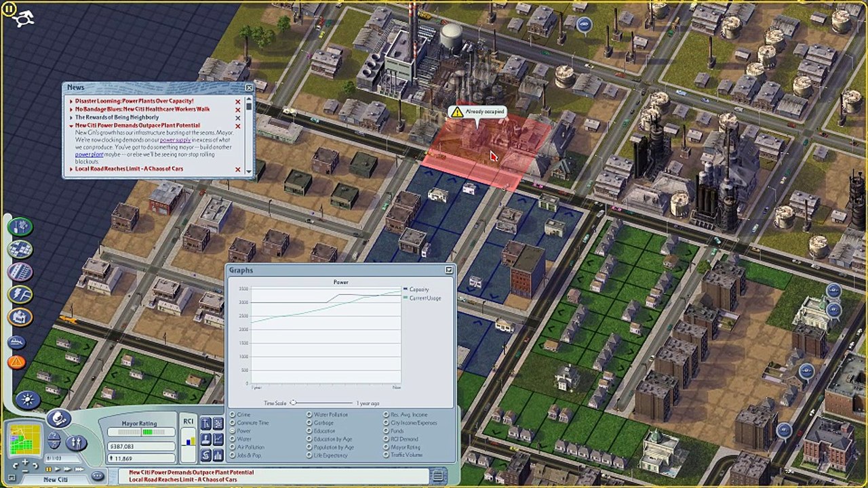
Task: Zoom in with the plus button
Action: (24, 463)
